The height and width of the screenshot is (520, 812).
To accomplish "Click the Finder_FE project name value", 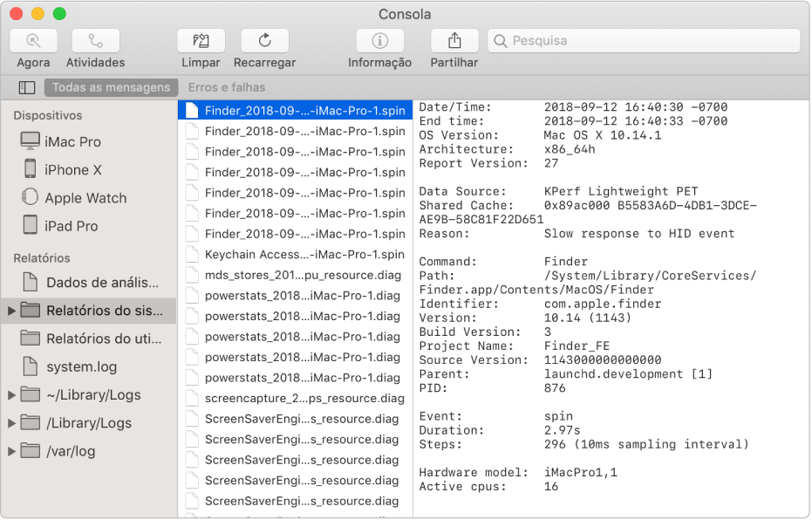I will tap(577, 346).
